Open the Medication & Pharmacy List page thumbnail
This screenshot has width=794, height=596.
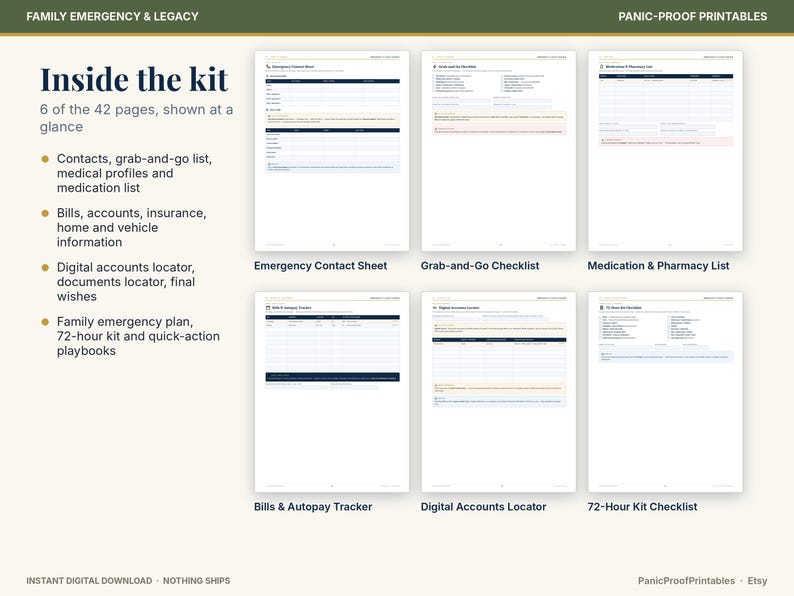[665, 150]
